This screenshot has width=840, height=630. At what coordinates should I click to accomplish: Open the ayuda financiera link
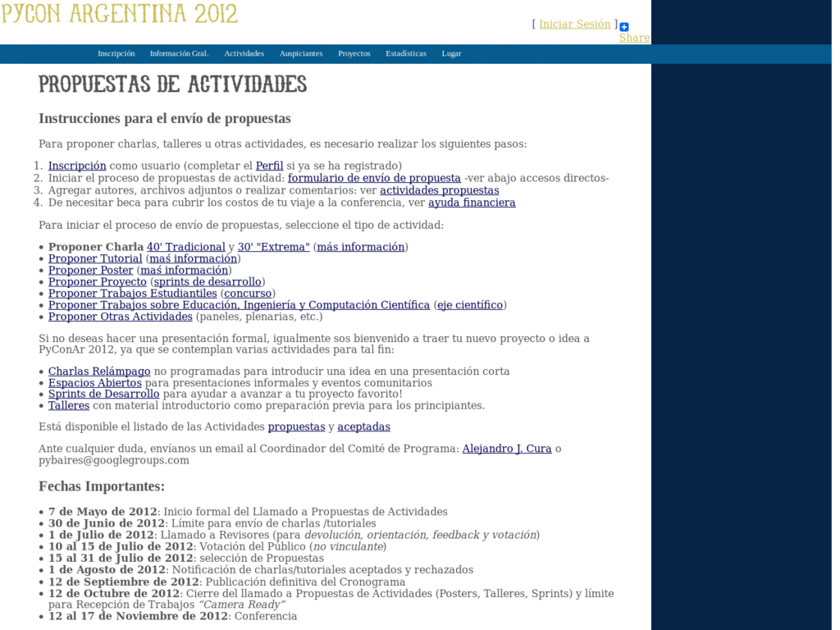pos(472,203)
